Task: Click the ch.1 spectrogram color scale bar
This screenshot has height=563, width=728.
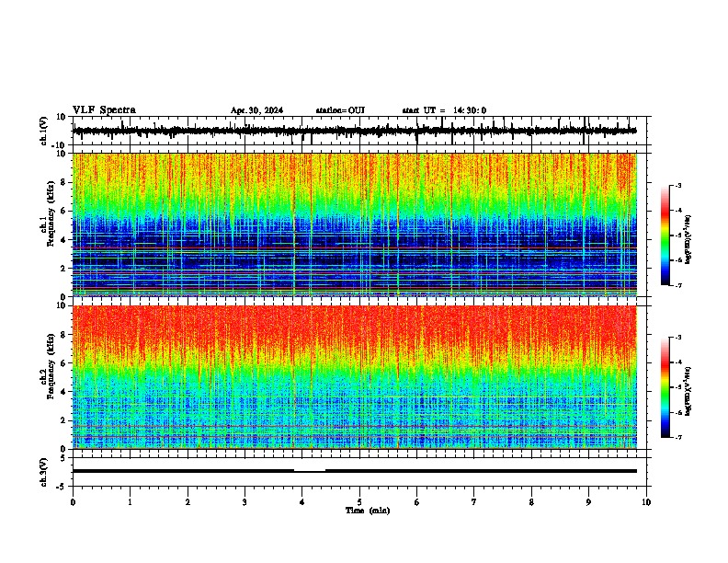Action: coord(665,236)
